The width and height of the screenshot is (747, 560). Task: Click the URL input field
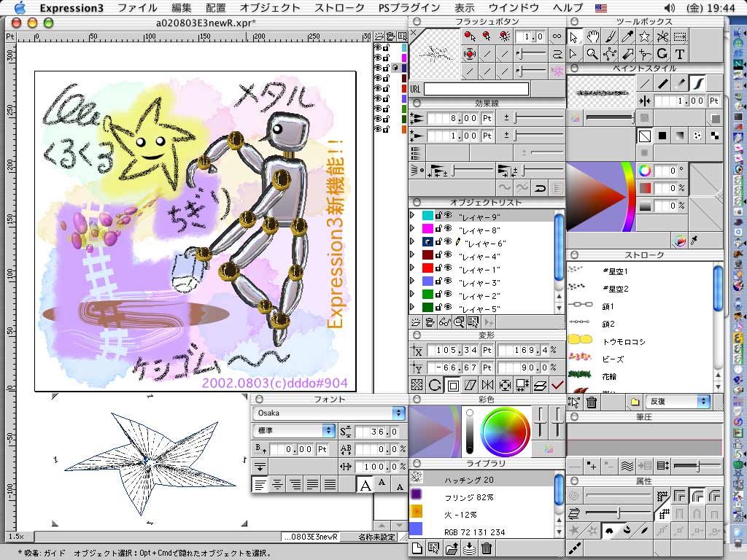pyautogui.click(x=476, y=88)
